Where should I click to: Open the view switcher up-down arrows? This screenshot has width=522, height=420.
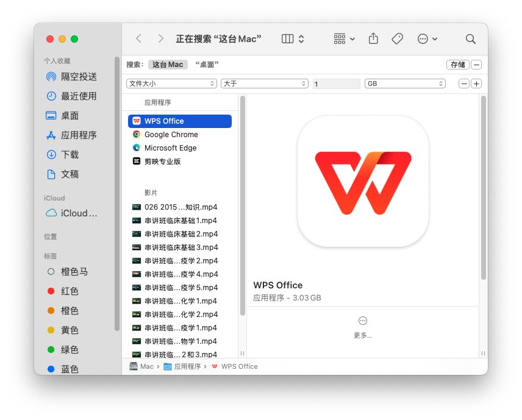click(301, 39)
